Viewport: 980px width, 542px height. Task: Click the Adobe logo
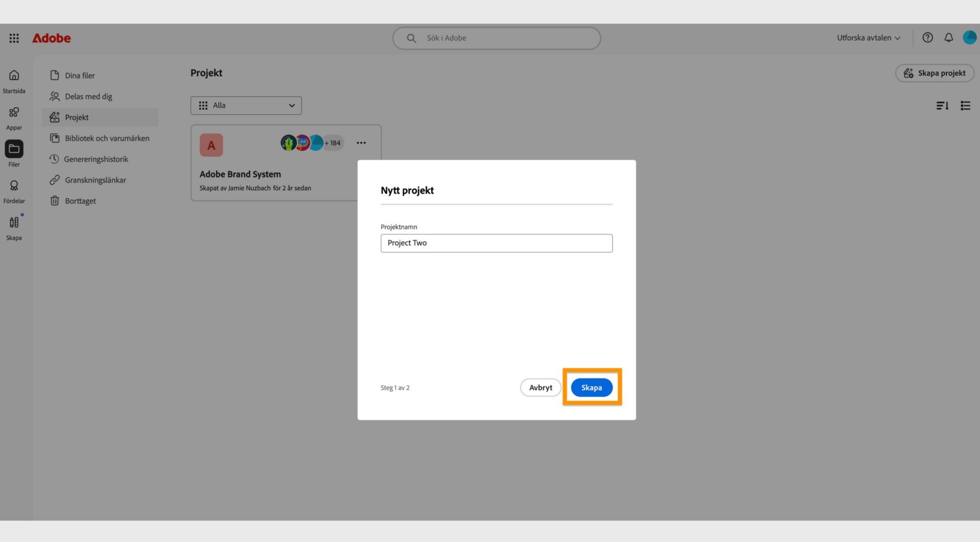[52, 38]
